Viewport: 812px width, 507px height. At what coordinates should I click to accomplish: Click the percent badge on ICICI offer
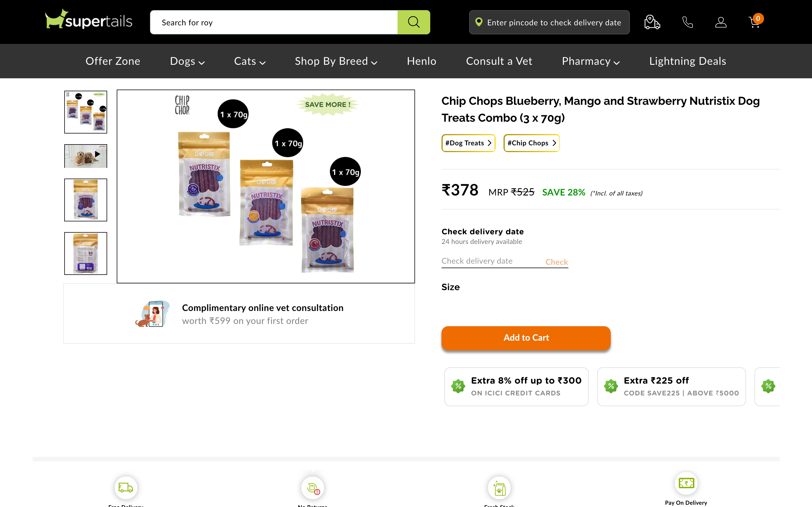[x=458, y=386]
